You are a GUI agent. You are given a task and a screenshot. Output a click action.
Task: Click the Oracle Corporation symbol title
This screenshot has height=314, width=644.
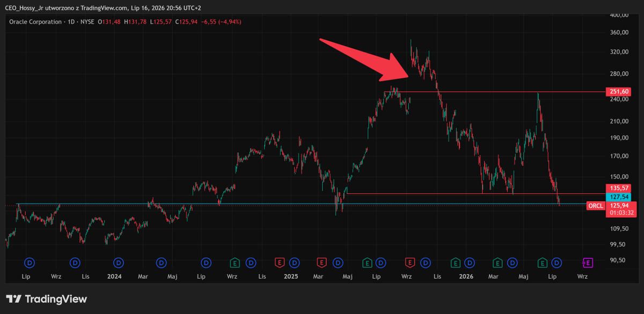pyautogui.click(x=35, y=21)
